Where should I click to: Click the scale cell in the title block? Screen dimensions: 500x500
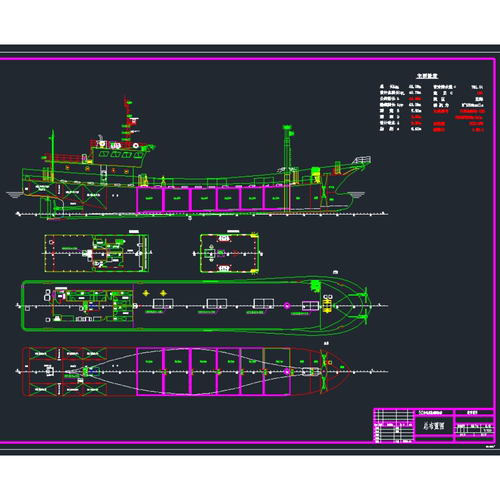tap(488, 430)
